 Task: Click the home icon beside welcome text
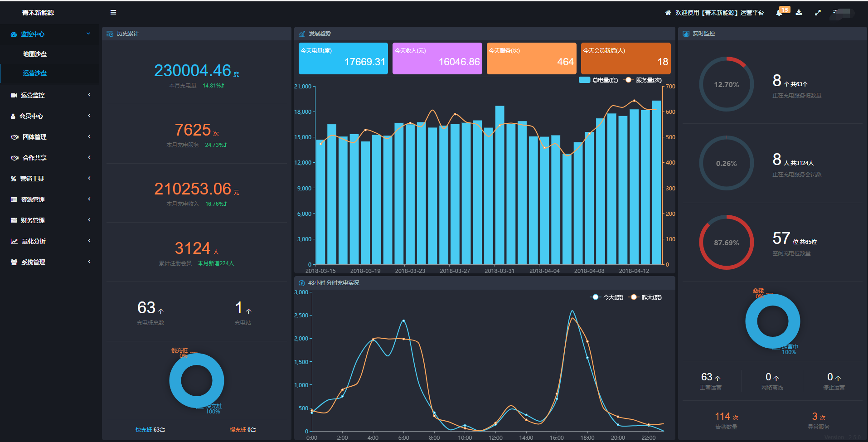668,13
